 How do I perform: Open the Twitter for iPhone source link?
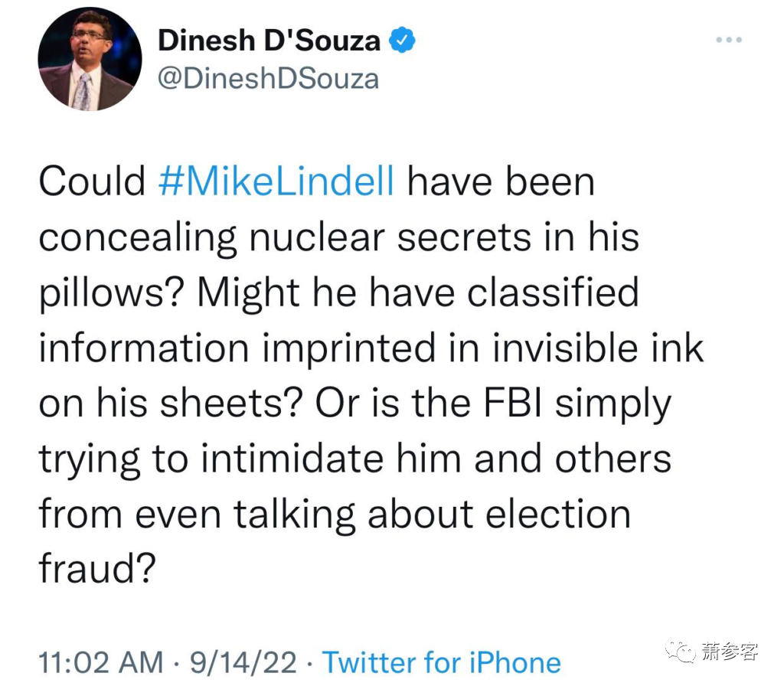[x=442, y=662]
